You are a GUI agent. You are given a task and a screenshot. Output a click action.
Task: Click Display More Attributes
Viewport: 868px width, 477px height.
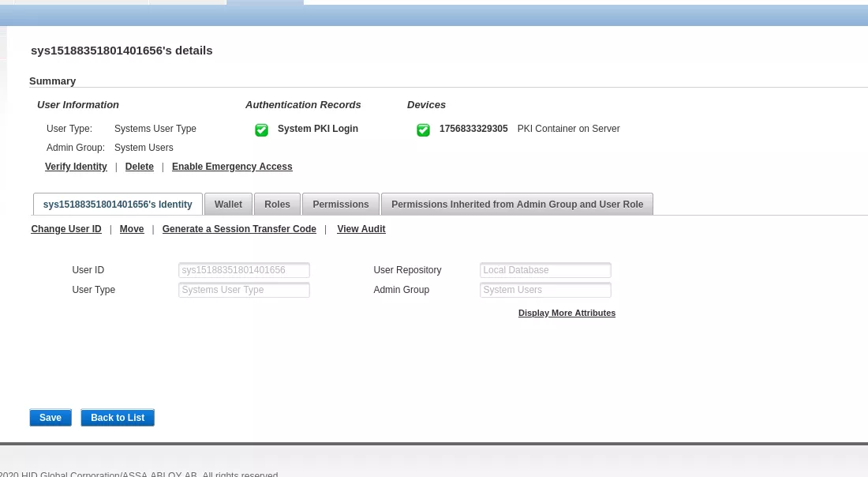[567, 313]
